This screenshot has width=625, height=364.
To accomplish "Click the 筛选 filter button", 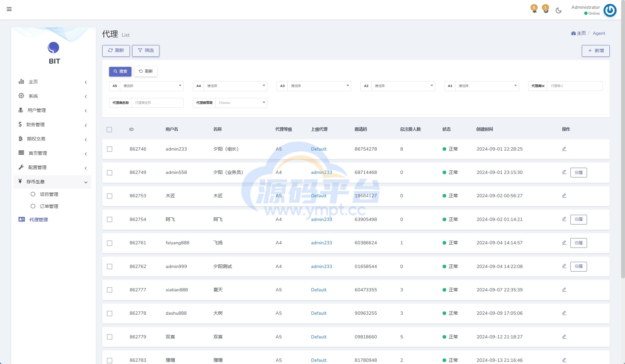I will pyautogui.click(x=146, y=51).
